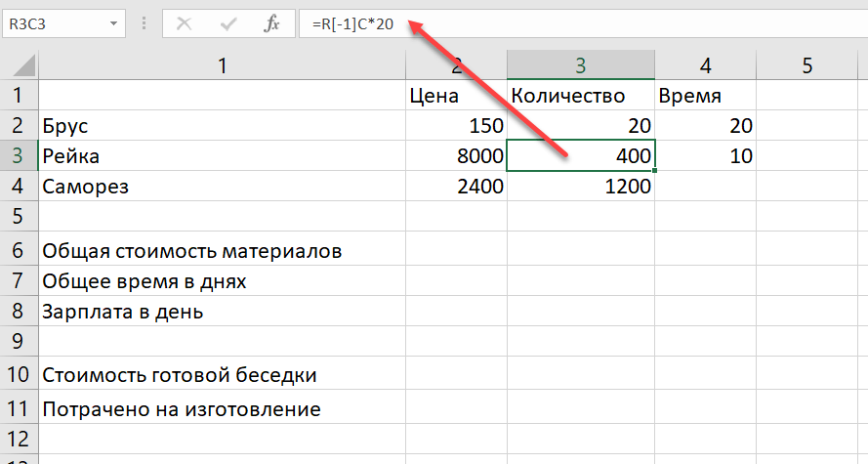The width and height of the screenshot is (868, 464).
Task: Click the Enter checkmark icon in formula bar
Action: 230,22
